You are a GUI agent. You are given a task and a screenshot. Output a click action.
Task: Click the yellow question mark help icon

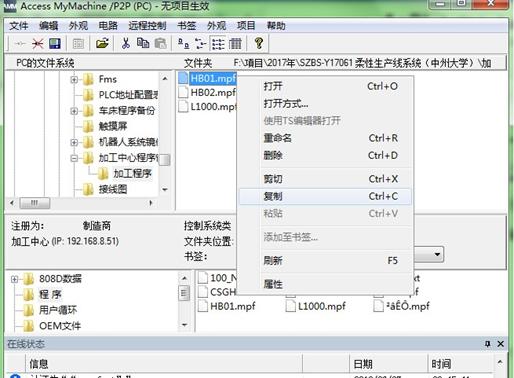click(259, 43)
